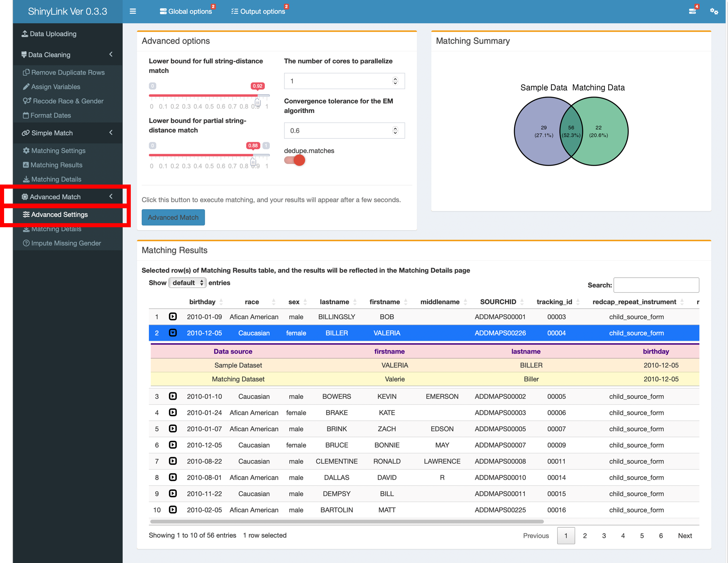Click the redcap_repeat_instrument column header

coord(634,302)
